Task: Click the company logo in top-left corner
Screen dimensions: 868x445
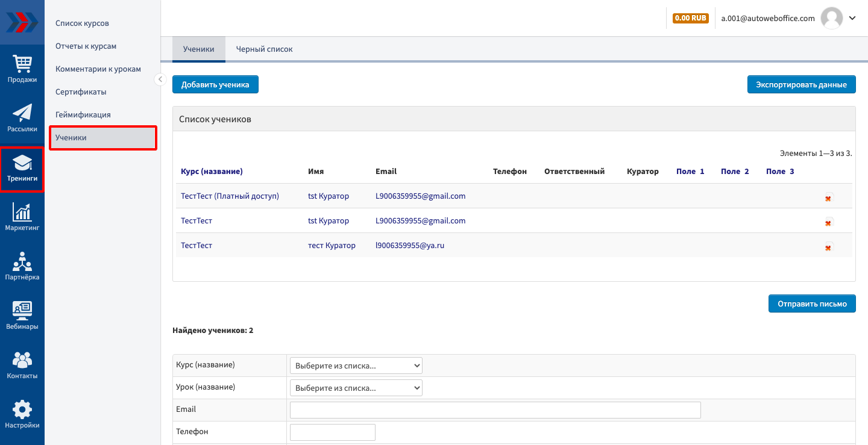Action: coord(22,23)
